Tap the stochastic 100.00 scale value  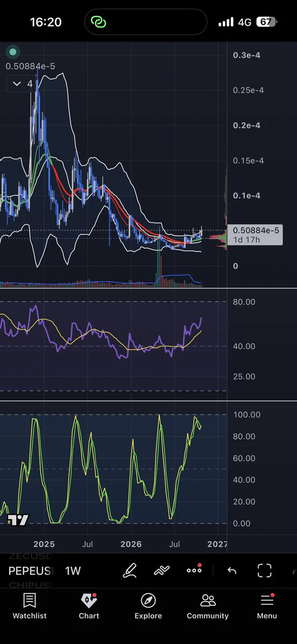(247, 414)
